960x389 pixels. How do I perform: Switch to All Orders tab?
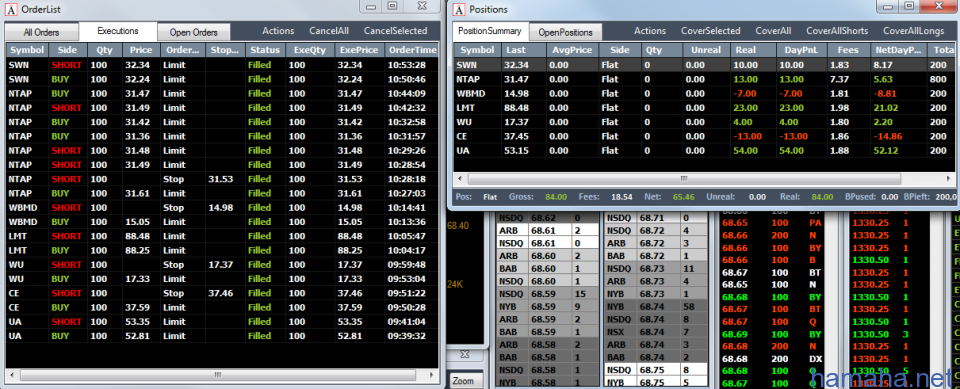tap(42, 32)
